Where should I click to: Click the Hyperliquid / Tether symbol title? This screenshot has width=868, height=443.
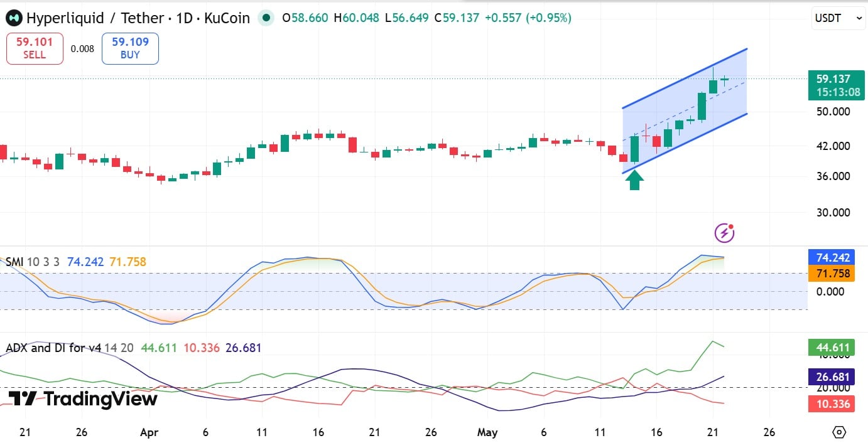(x=138, y=18)
